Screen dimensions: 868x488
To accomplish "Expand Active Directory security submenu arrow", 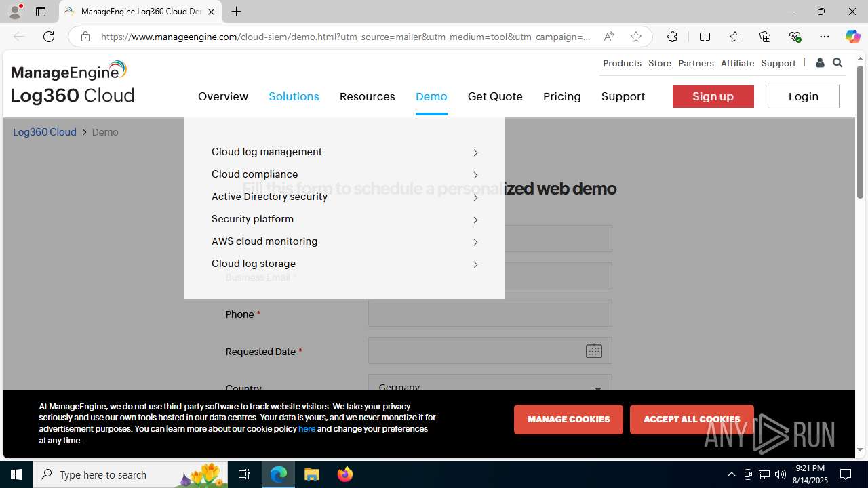I will (x=475, y=197).
